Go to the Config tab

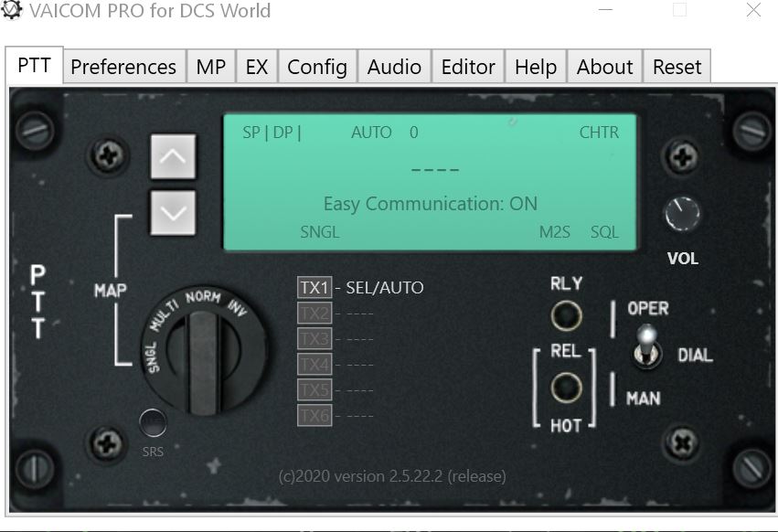(x=317, y=67)
